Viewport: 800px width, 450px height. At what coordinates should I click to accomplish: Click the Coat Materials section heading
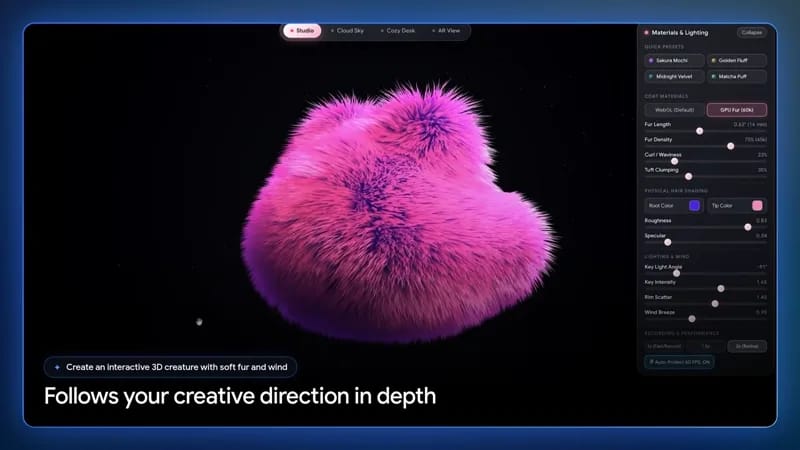click(666, 96)
